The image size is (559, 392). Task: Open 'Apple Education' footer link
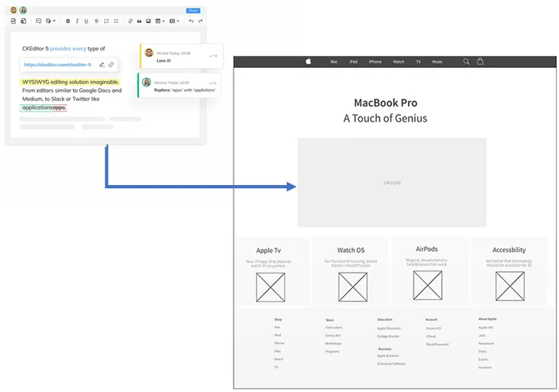(x=389, y=329)
